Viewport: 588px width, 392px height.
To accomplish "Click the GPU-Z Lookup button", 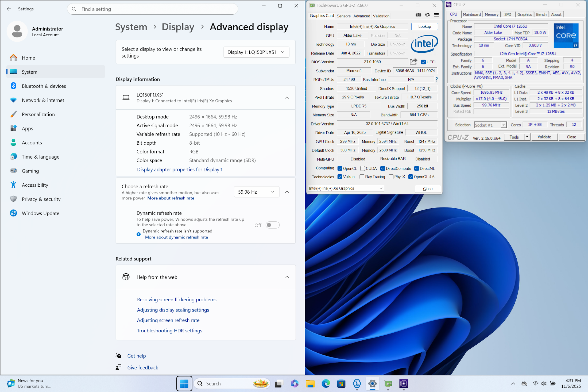I will click(424, 26).
